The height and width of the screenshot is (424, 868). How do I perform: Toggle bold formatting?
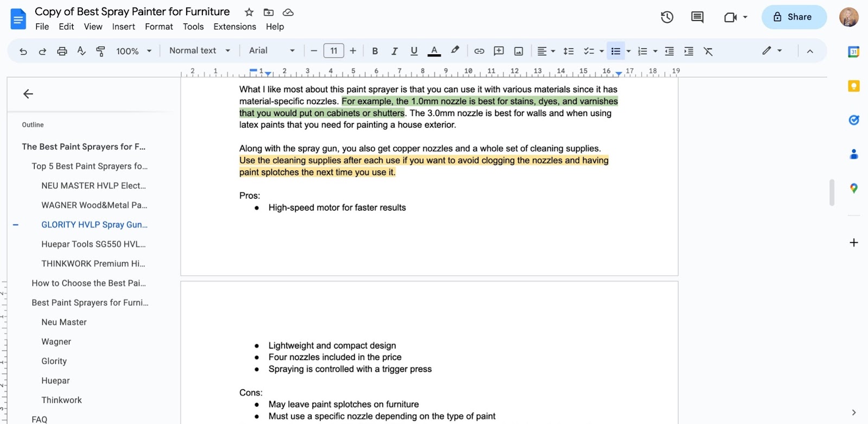point(375,51)
